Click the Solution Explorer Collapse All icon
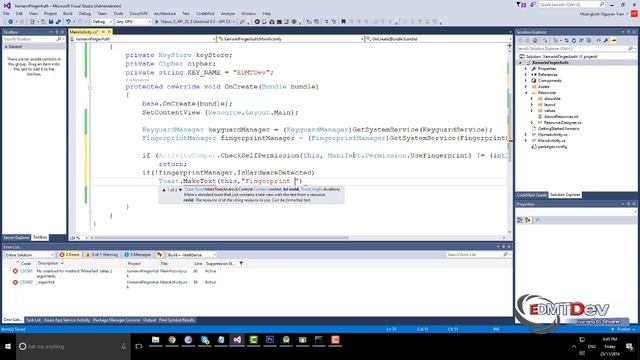The width and height of the screenshot is (640, 360). point(581,40)
